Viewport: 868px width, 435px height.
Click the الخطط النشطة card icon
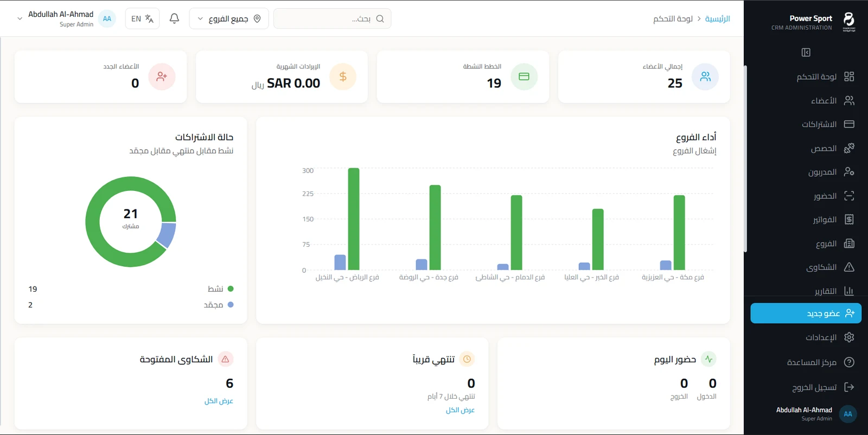point(524,76)
